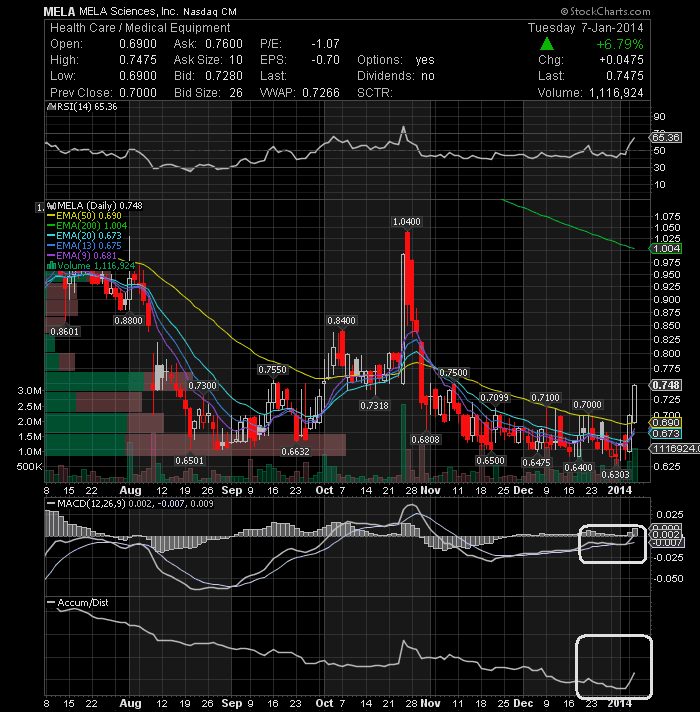Image resolution: width=700 pixels, height=712 pixels.
Task: Click the 0.7318 price label
Action: pyautogui.click(x=374, y=405)
